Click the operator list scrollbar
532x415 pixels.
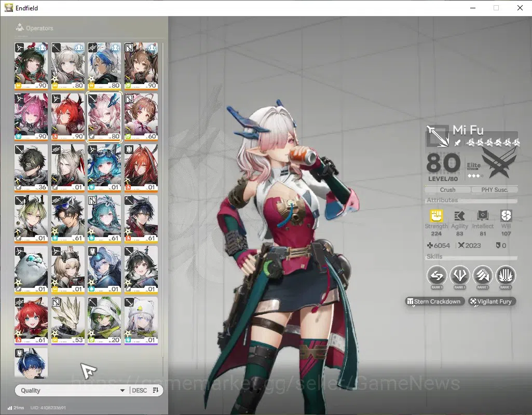click(x=163, y=200)
